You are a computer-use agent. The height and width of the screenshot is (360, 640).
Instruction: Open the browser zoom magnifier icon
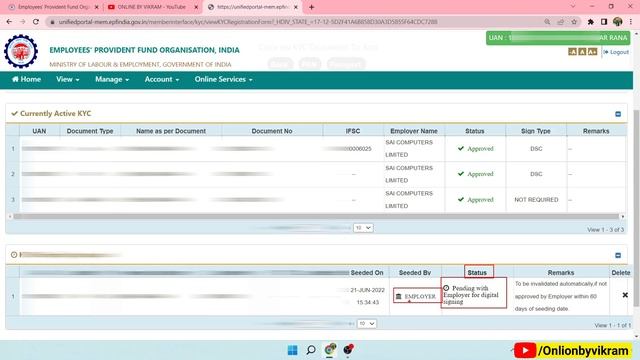pyautogui.click(x=547, y=22)
